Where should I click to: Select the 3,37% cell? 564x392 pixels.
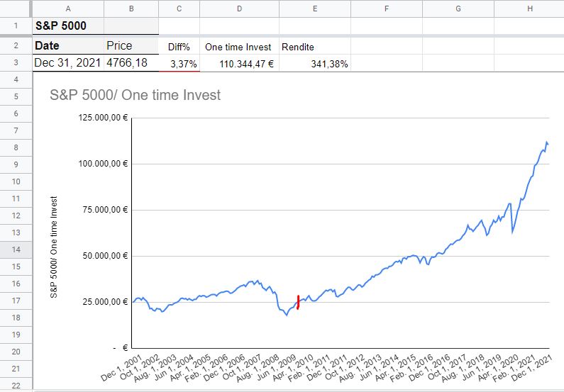[x=179, y=63]
